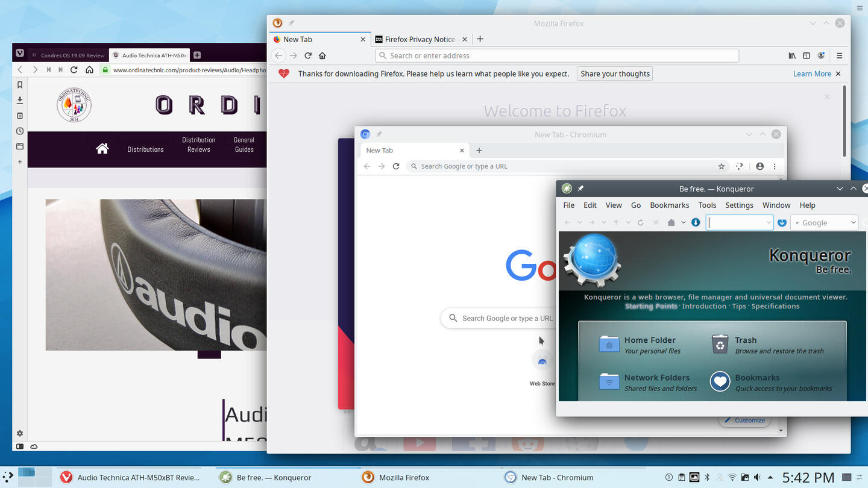Open Trash in Konqueror start page

point(767,345)
